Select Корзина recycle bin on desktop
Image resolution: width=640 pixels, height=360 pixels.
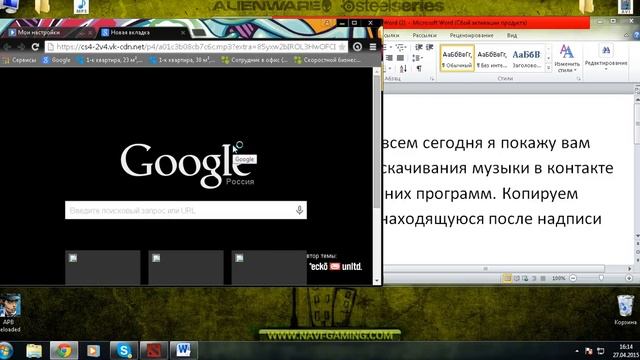click(625, 310)
